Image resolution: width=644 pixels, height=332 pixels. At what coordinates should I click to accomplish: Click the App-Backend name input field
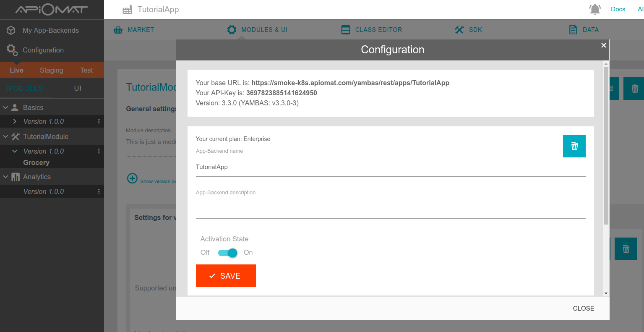(391, 167)
